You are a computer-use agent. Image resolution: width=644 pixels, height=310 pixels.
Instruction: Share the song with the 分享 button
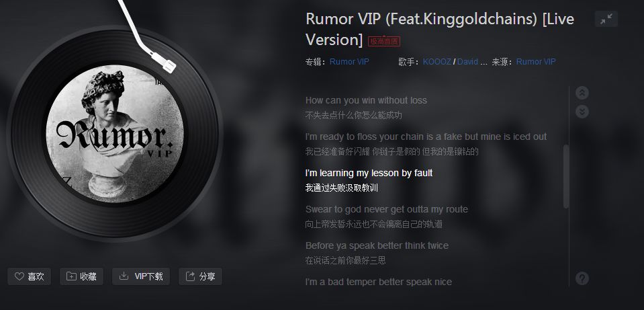coord(200,276)
